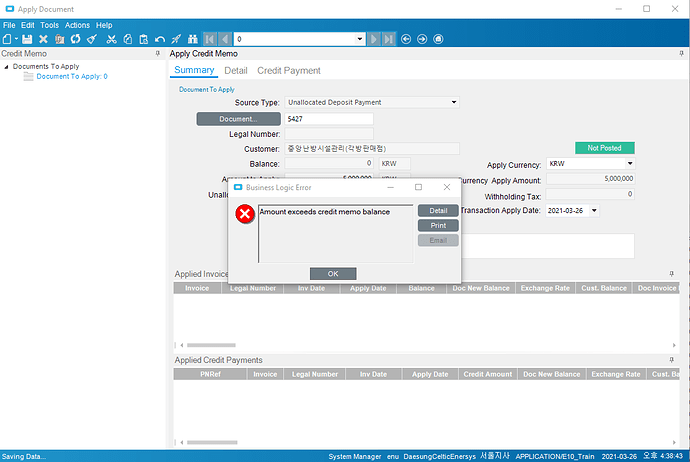The height and width of the screenshot is (462, 690).
Task: Switch to the Credit Payment tab
Action: pyautogui.click(x=289, y=70)
